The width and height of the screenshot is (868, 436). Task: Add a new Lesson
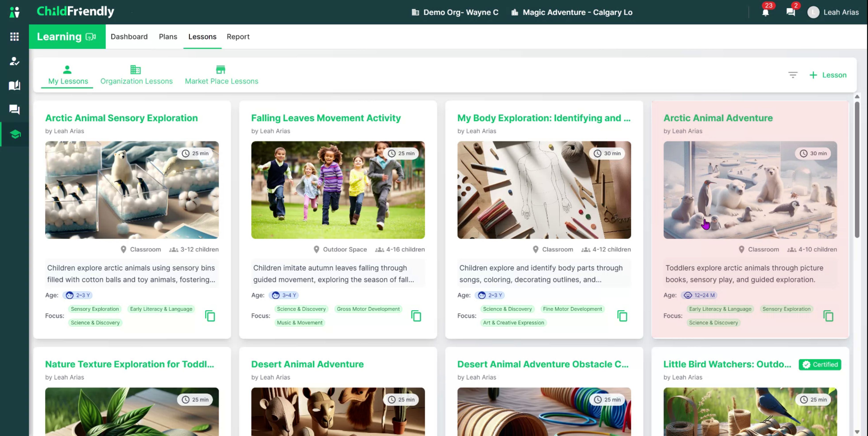tap(827, 75)
